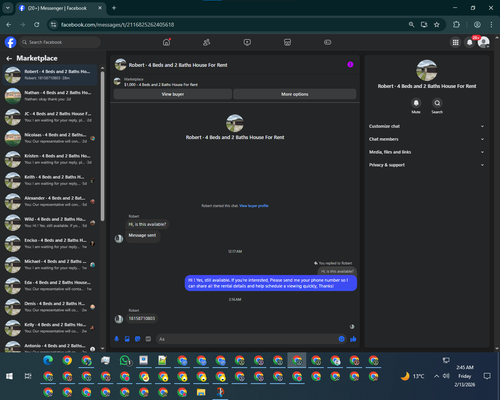500x400 pixels.
Task: Search in conversation using the Search button
Action: (x=437, y=103)
